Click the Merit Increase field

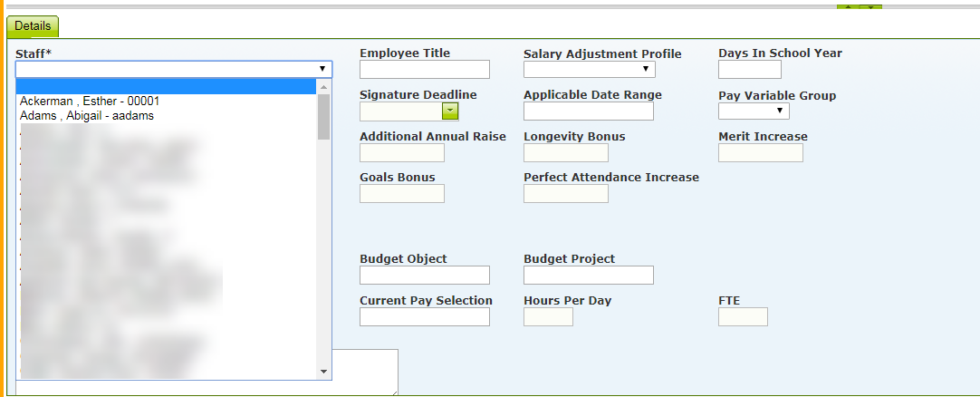pos(760,153)
